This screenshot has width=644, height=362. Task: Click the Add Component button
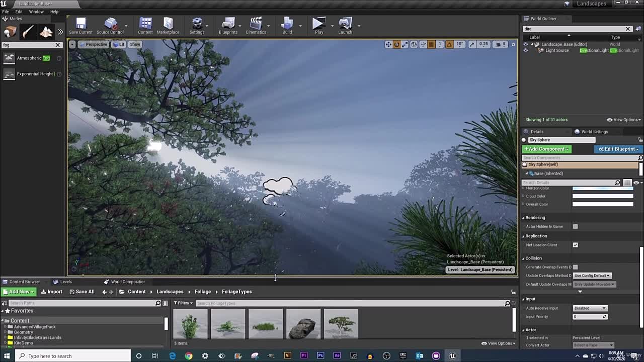(x=546, y=149)
